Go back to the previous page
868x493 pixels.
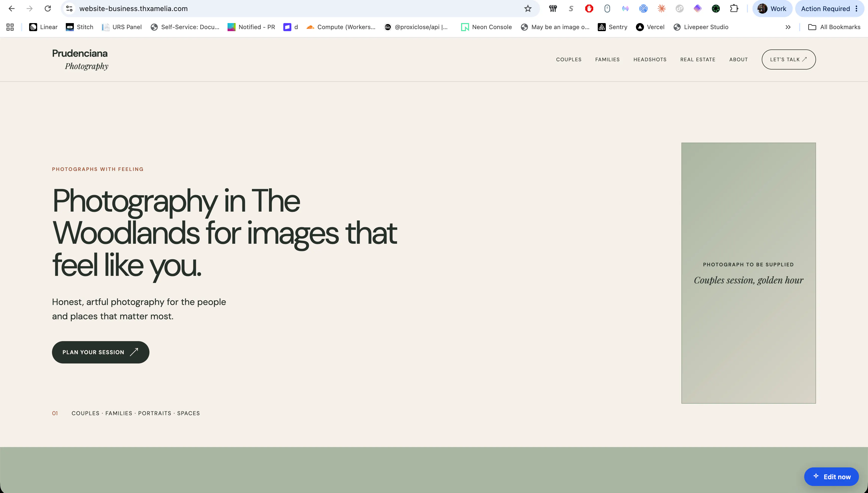pos(12,9)
